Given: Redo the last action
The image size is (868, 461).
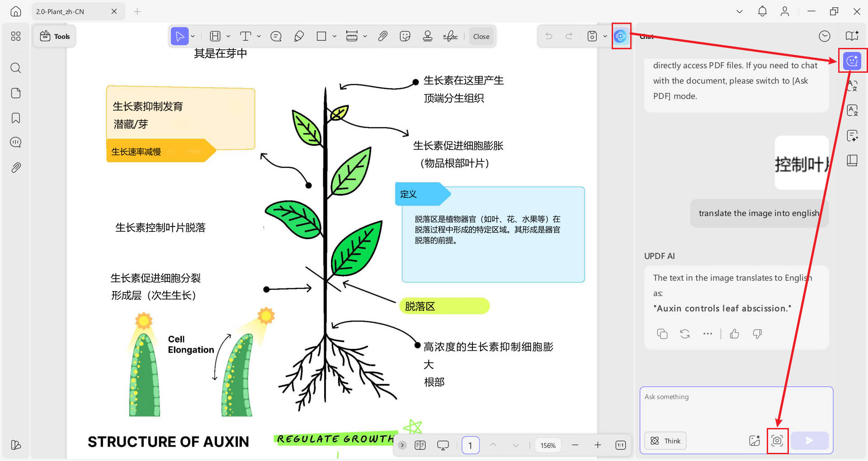Looking at the screenshot, I should point(569,36).
